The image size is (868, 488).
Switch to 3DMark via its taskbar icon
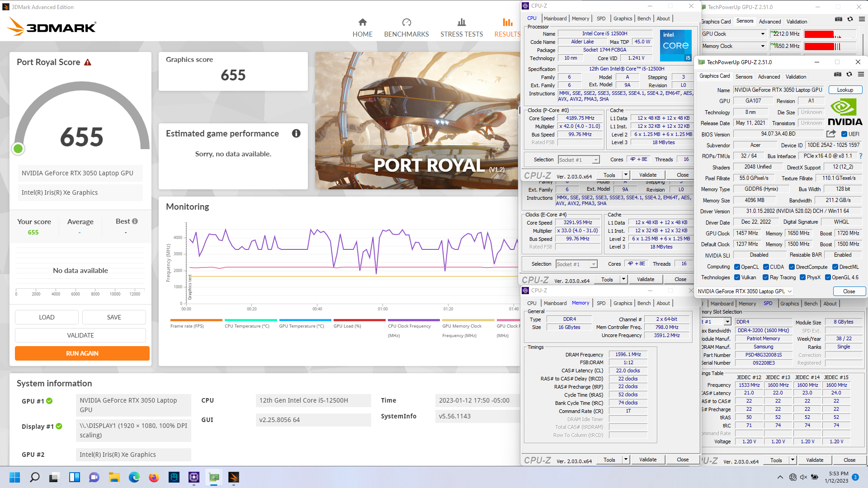(234, 477)
